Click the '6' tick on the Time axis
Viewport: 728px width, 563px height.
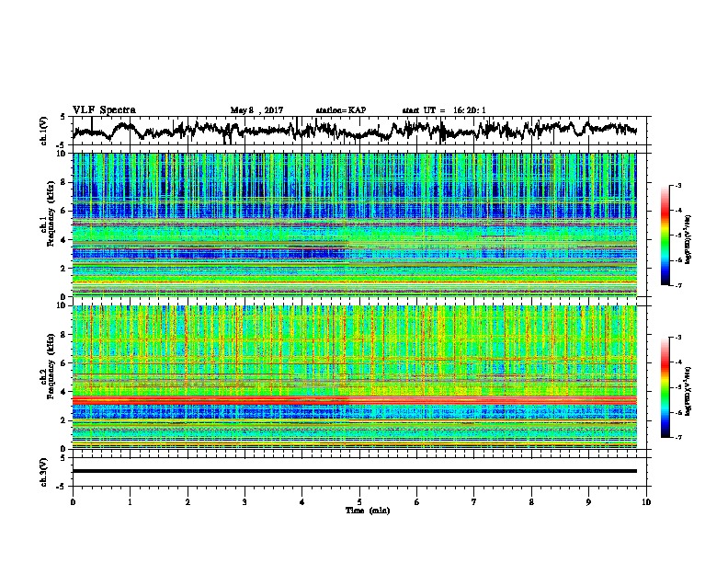(x=416, y=502)
